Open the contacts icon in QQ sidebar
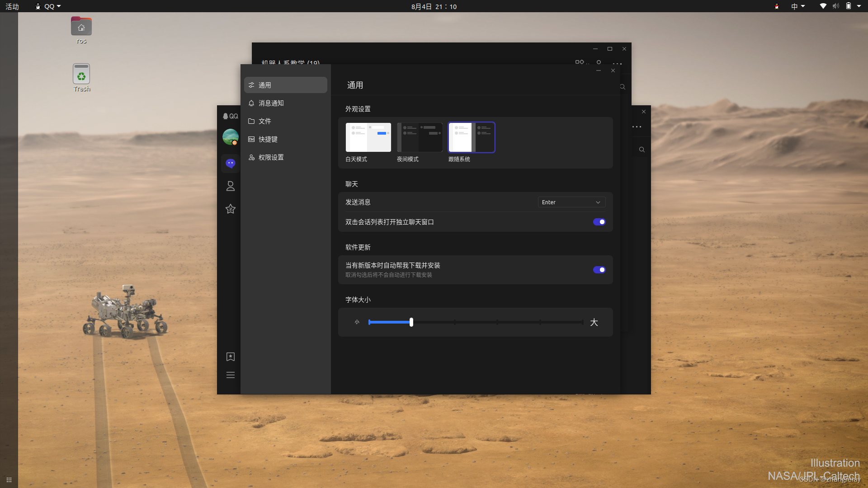The height and width of the screenshot is (488, 868). point(231,186)
